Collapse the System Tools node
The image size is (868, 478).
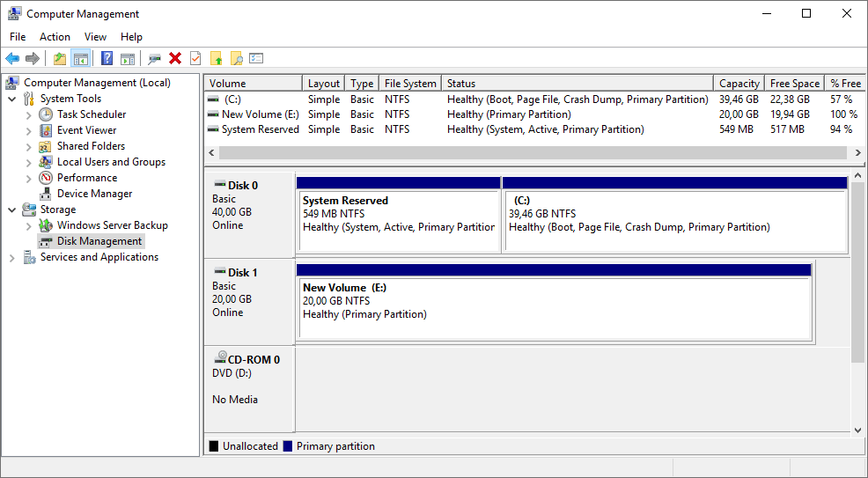tap(12, 99)
